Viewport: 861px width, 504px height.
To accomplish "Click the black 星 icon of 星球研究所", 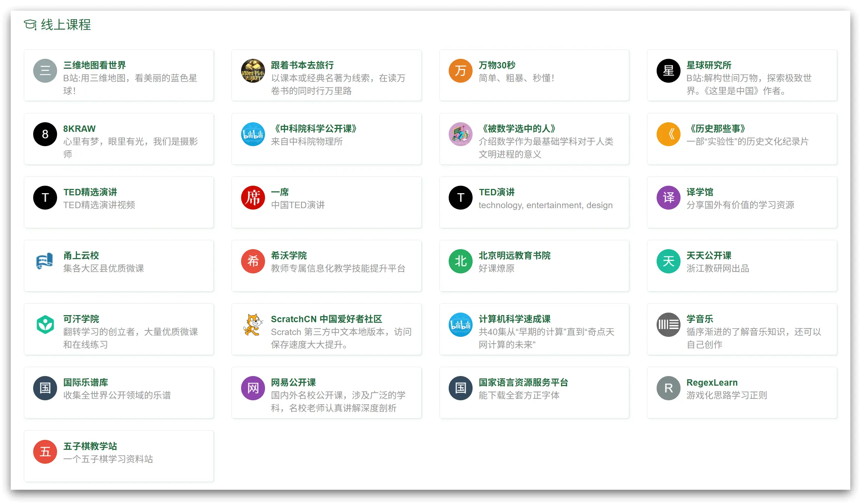I will (x=668, y=71).
